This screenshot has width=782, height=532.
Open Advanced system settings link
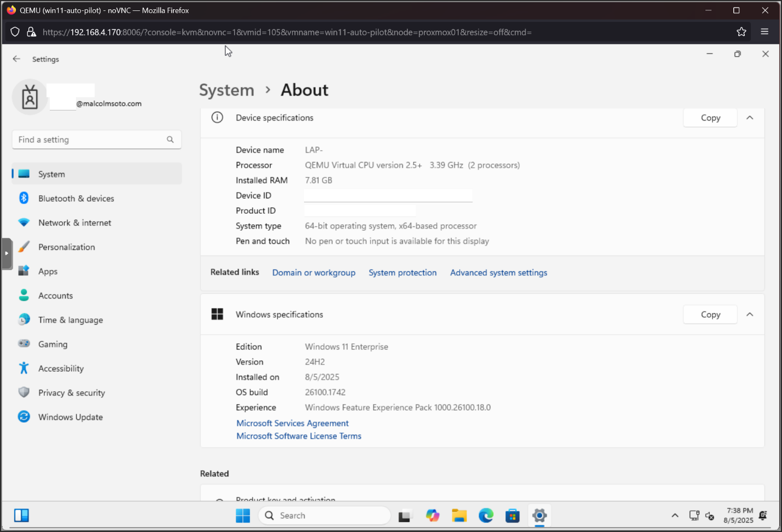(498, 273)
